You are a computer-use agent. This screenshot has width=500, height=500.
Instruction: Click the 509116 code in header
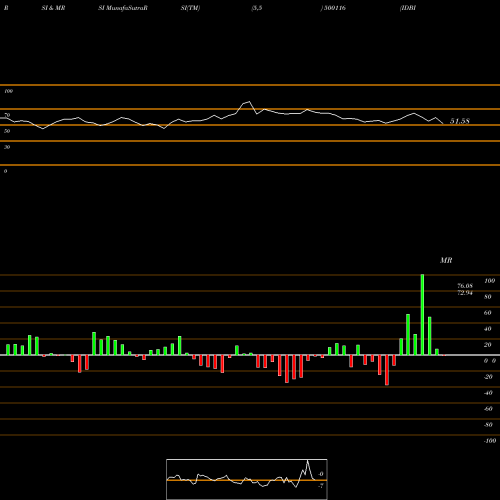(334, 8)
